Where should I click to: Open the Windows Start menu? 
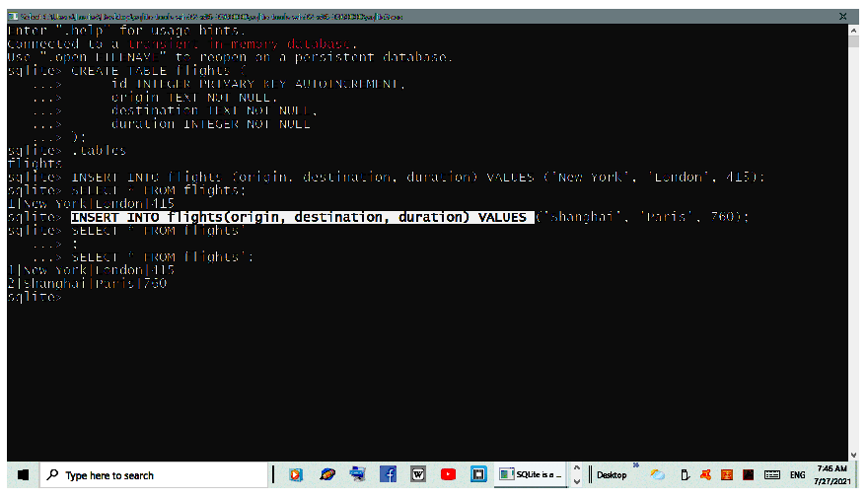tap(23, 474)
